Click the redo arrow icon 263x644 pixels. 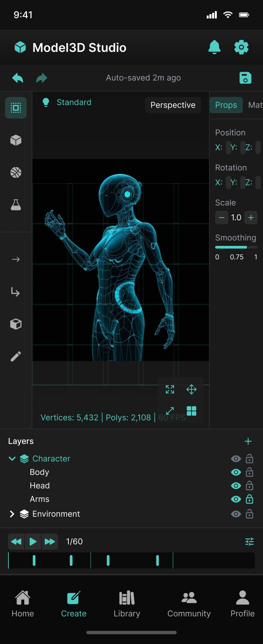coord(42,78)
